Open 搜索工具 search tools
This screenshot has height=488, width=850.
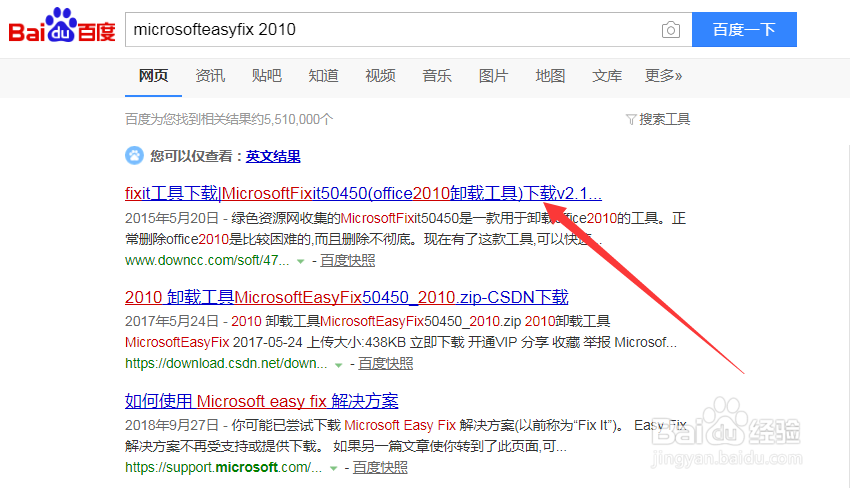point(664,119)
